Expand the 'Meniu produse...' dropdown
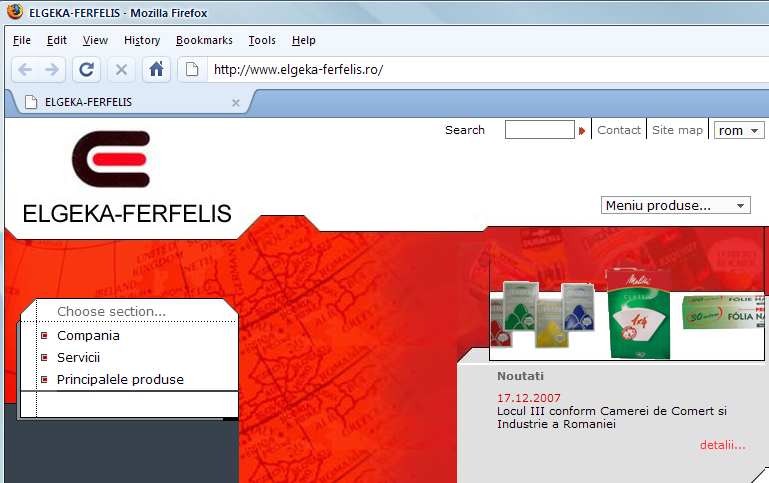The height and width of the screenshot is (483, 769). click(x=676, y=205)
